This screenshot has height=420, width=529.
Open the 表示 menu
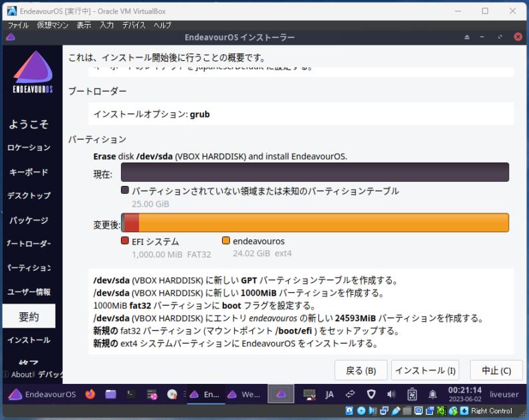pos(84,25)
